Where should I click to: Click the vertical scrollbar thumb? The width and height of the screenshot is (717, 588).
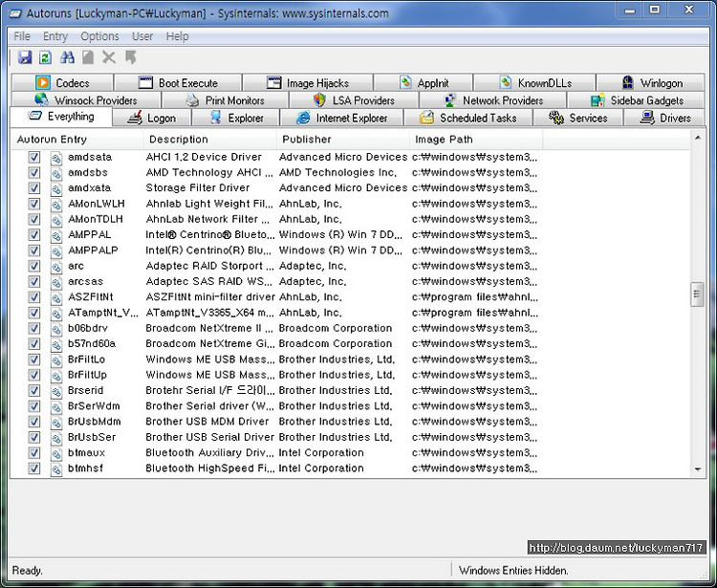click(x=697, y=294)
